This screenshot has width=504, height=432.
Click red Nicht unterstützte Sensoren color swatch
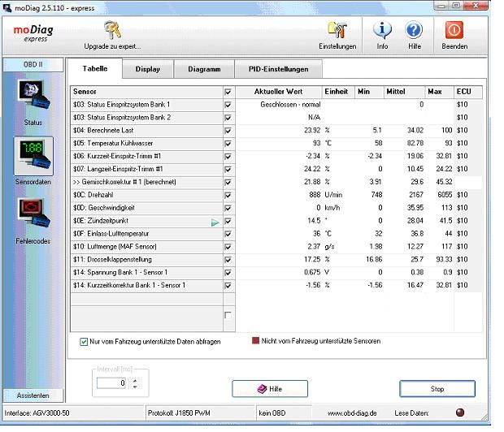[x=255, y=341]
